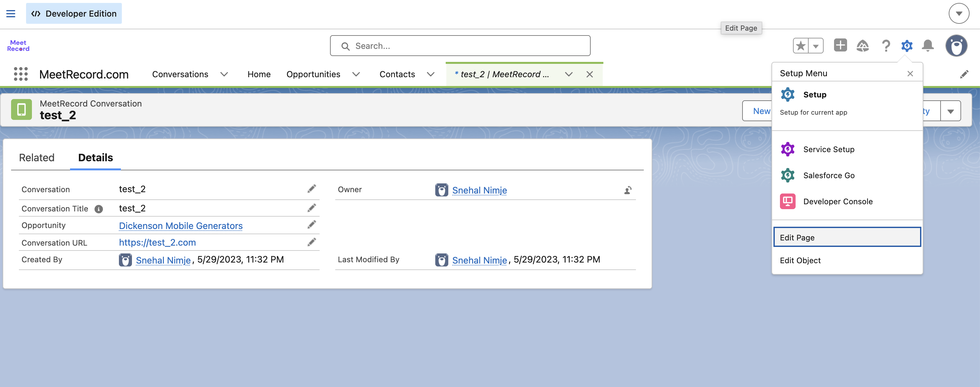Select Salesforce Go menu item

tap(847, 175)
